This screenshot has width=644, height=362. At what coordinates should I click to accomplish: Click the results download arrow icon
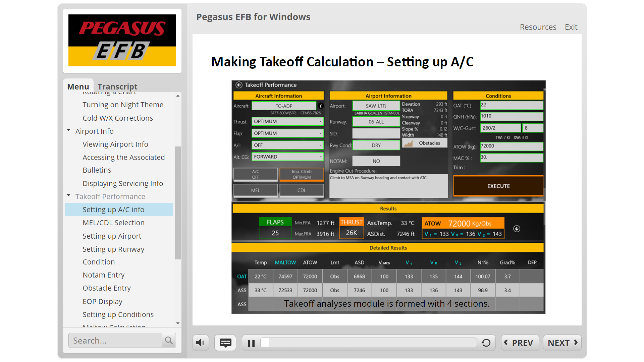pos(517,229)
